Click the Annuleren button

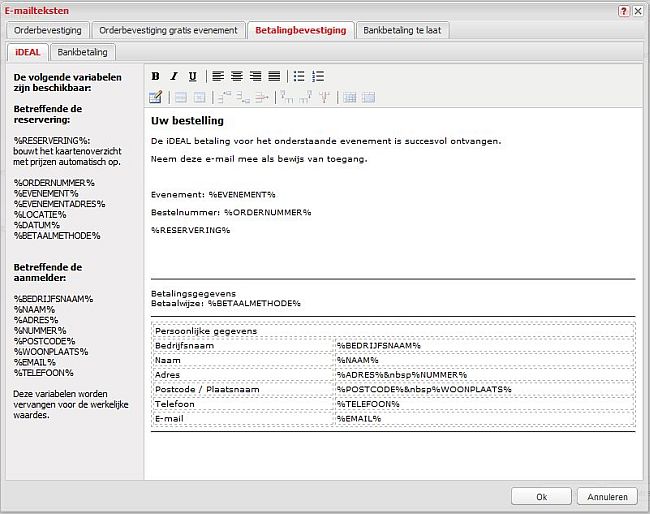(x=607, y=496)
